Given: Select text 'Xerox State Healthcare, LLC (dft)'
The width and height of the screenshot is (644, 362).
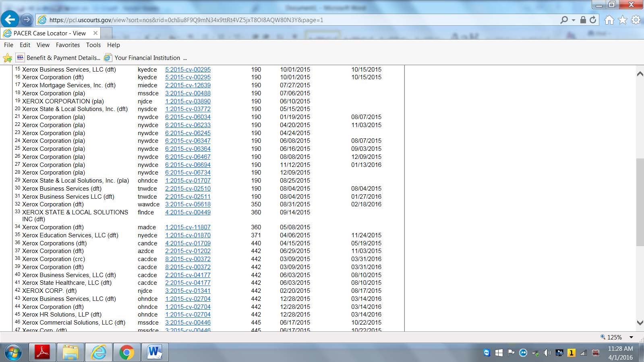Looking at the screenshot, I should click(x=67, y=283).
